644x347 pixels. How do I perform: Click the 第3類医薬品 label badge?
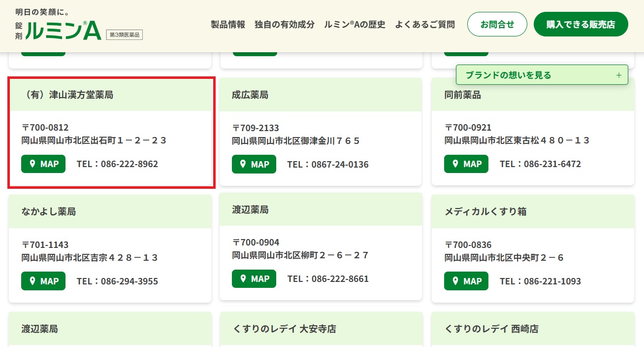[124, 35]
